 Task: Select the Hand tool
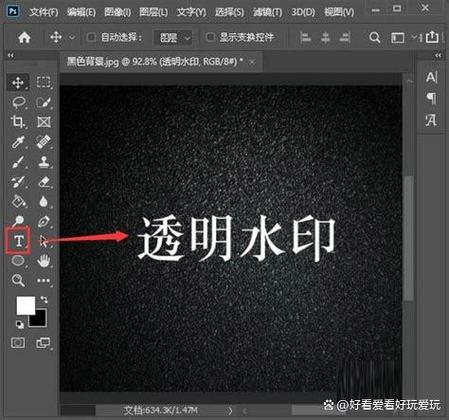(44, 261)
